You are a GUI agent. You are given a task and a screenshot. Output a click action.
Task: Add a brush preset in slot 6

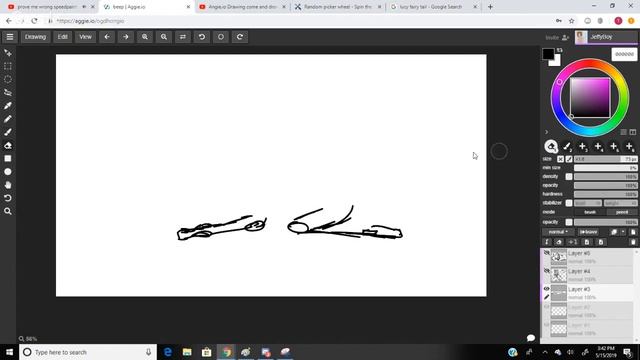click(x=630, y=146)
